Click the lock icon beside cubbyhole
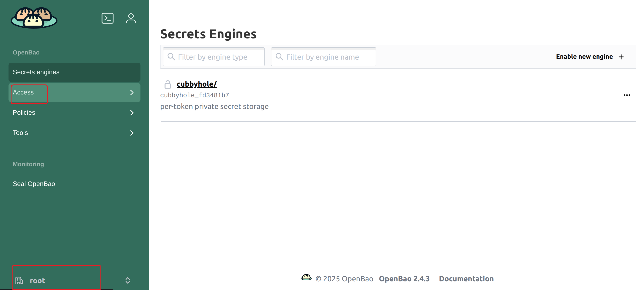Image resolution: width=644 pixels, height=290 pixels. tap(167, 84)
